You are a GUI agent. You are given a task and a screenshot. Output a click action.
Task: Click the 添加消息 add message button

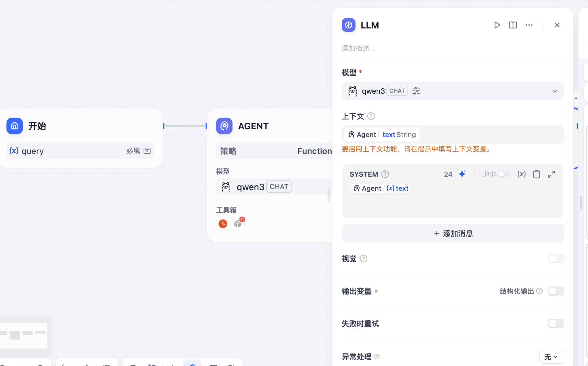coord(453,234)
